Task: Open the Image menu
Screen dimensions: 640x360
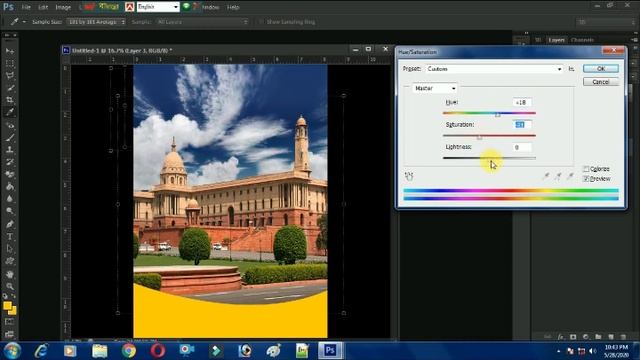Action: 63,7
